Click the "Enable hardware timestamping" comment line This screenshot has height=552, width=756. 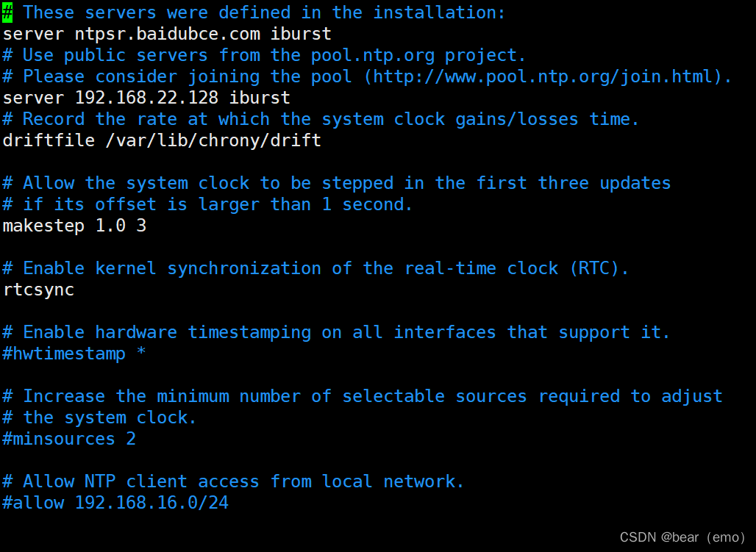(336, 332)
